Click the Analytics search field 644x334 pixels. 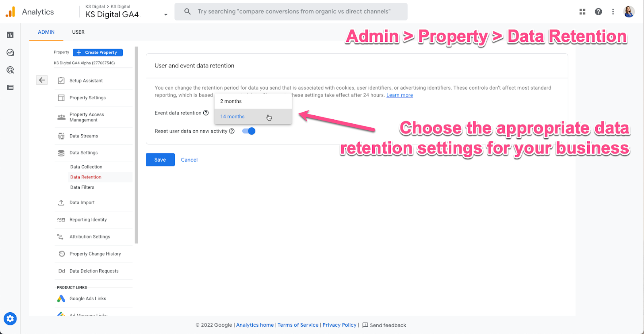point(291,12)
